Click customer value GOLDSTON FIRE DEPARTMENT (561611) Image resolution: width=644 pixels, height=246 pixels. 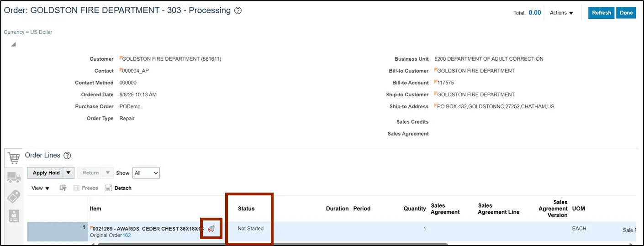(172, 59)
